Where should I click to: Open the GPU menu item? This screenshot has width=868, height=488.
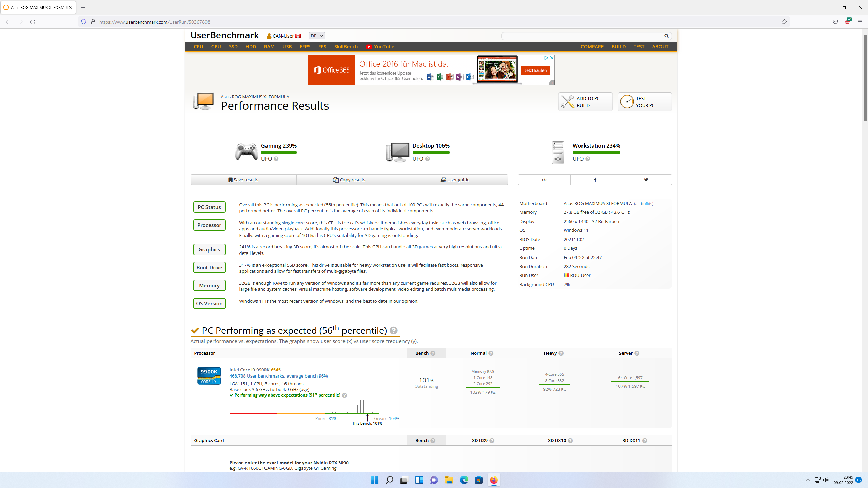[x=216, y=47]
